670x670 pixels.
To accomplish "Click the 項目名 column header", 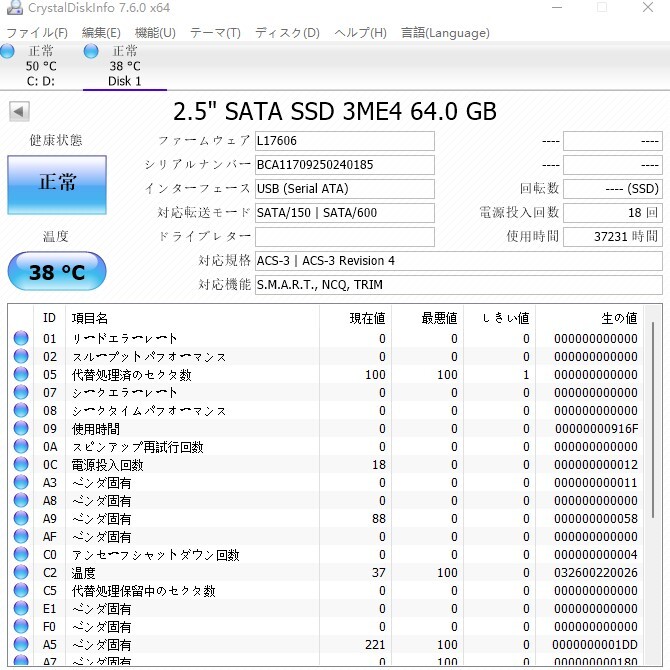I will click(192, 318).
